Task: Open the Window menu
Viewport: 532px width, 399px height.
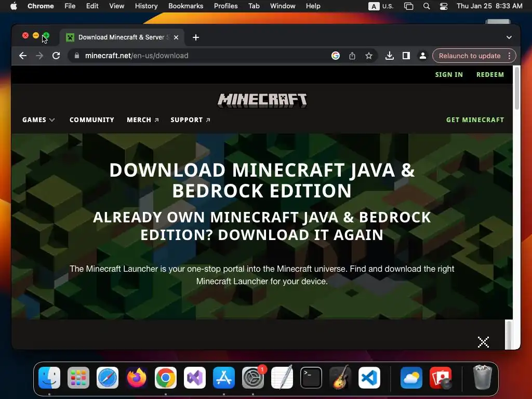Action: [x=283, y=6]
